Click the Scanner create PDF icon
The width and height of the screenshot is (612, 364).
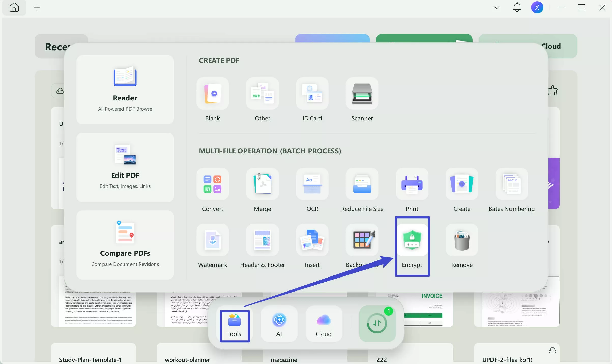(362, 94)
